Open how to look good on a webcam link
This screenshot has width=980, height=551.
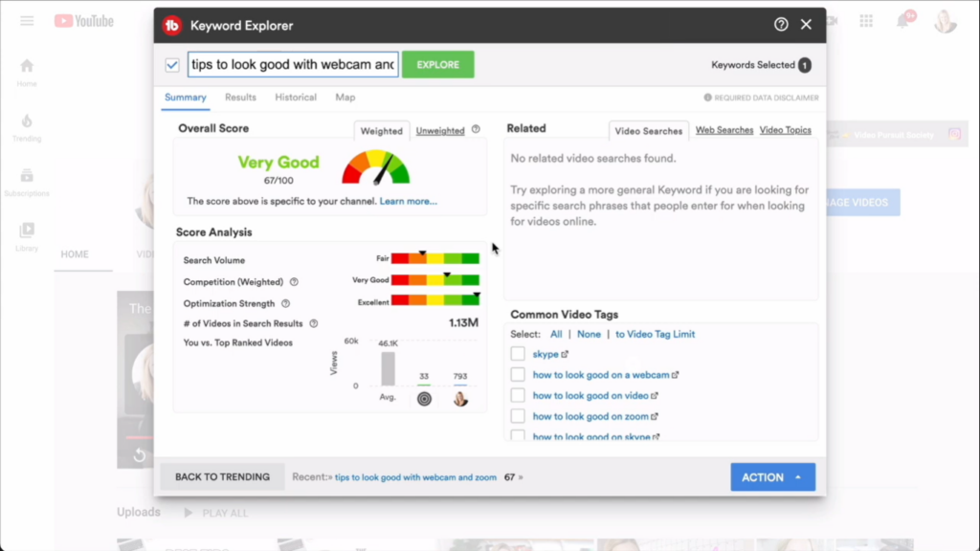click(x=601, y=375)
